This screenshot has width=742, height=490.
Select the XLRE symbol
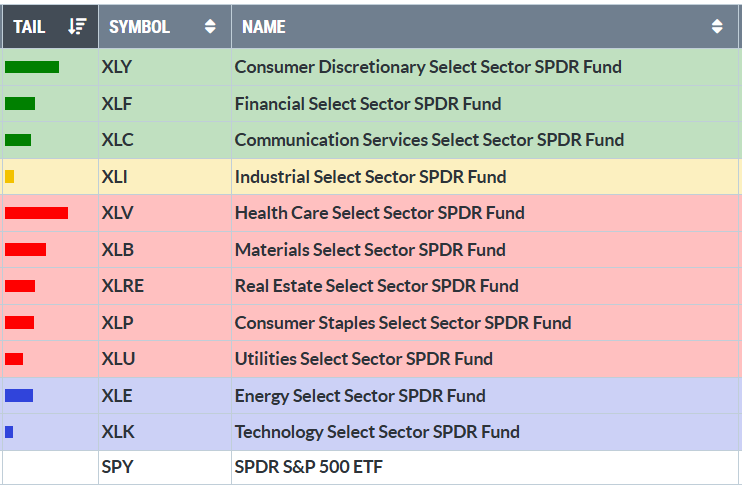[x=122, y=286]
